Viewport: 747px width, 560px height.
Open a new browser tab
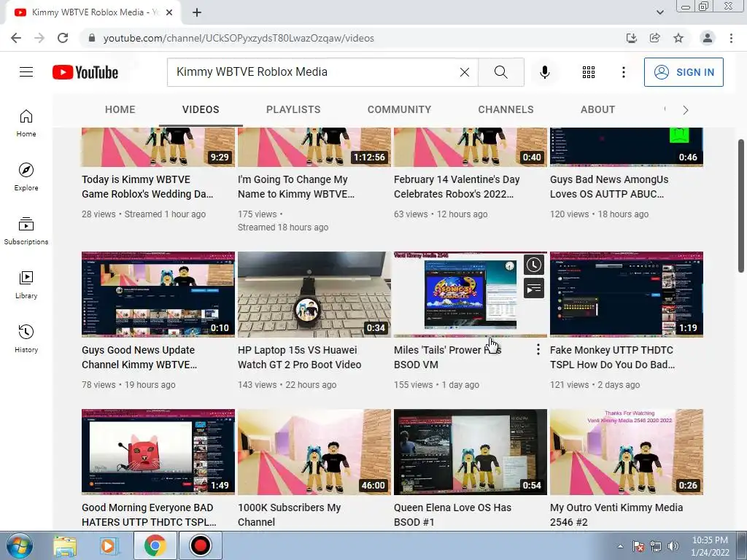click(197, 12)
